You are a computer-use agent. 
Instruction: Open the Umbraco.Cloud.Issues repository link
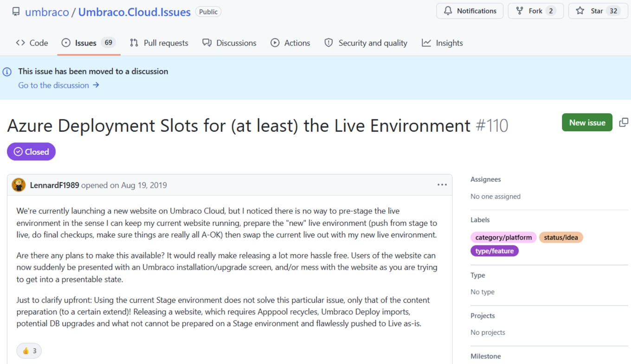click(x=134, y=12)
